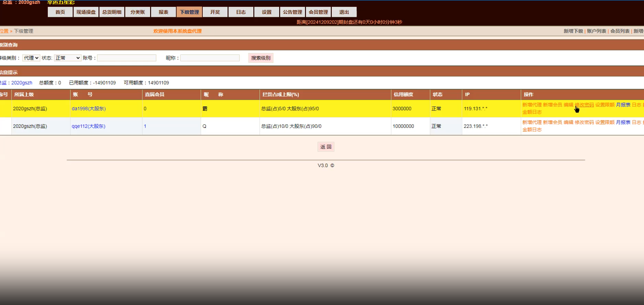The height and width of the screenshot is (305, 644).
Task: Open the qqe112(大股东) account link
Action: 89,126
